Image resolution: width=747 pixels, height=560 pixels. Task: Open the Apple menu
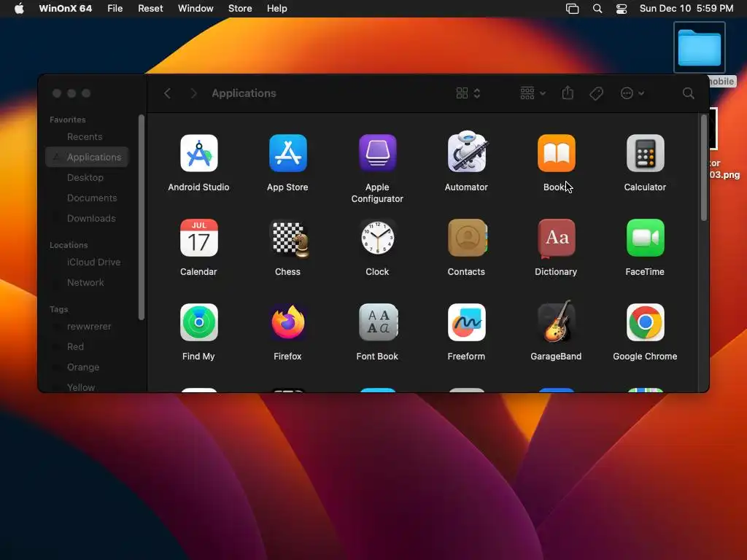pos(19,8)
